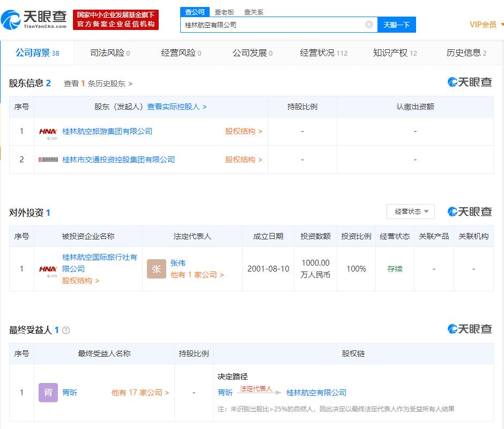Switch to the 司法风险 tab

(110, 52)
